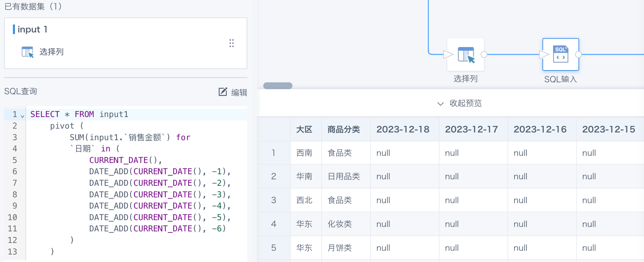Click the 选择列 icon under input 1

(x=28, y=52)
